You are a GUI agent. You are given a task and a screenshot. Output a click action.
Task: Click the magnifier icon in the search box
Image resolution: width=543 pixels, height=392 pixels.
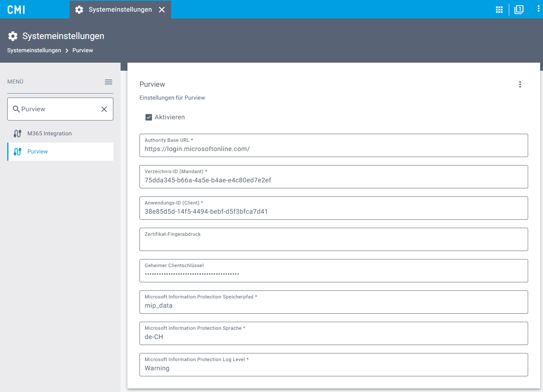pos(16,109)
